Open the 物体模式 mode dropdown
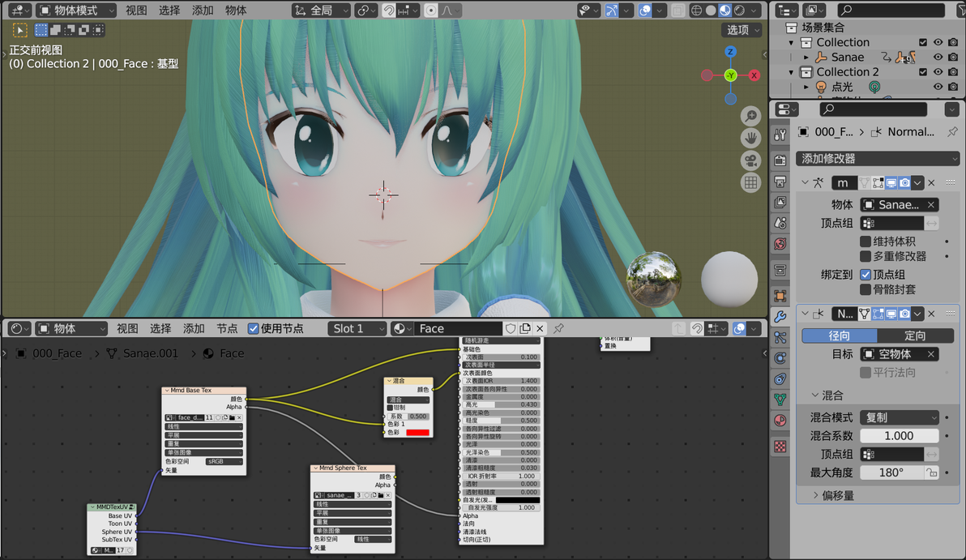966x560 pixels. (76, 11)
